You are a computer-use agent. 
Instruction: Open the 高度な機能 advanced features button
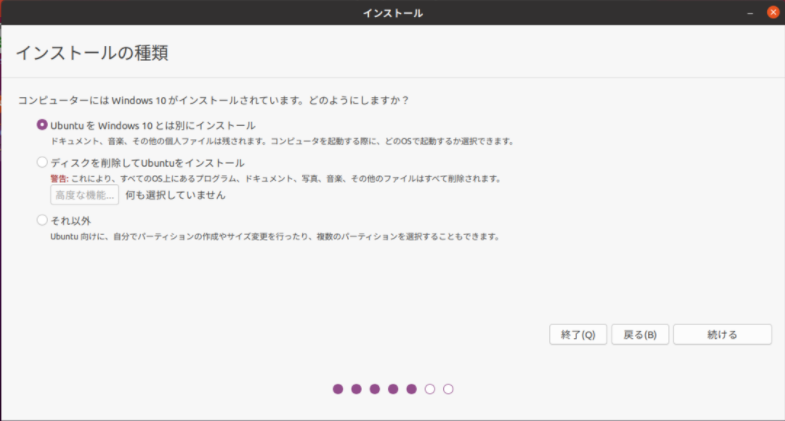(85, 195)
